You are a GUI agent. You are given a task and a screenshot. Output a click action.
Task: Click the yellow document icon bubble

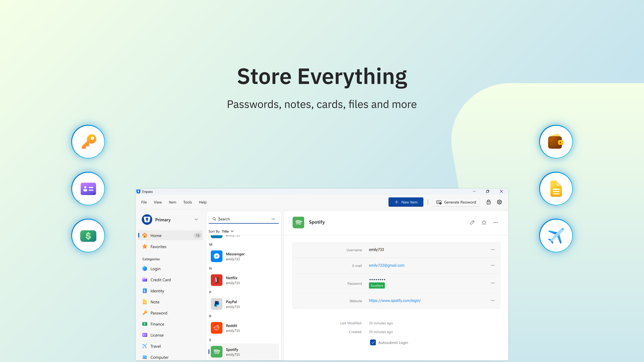(556, 189)
